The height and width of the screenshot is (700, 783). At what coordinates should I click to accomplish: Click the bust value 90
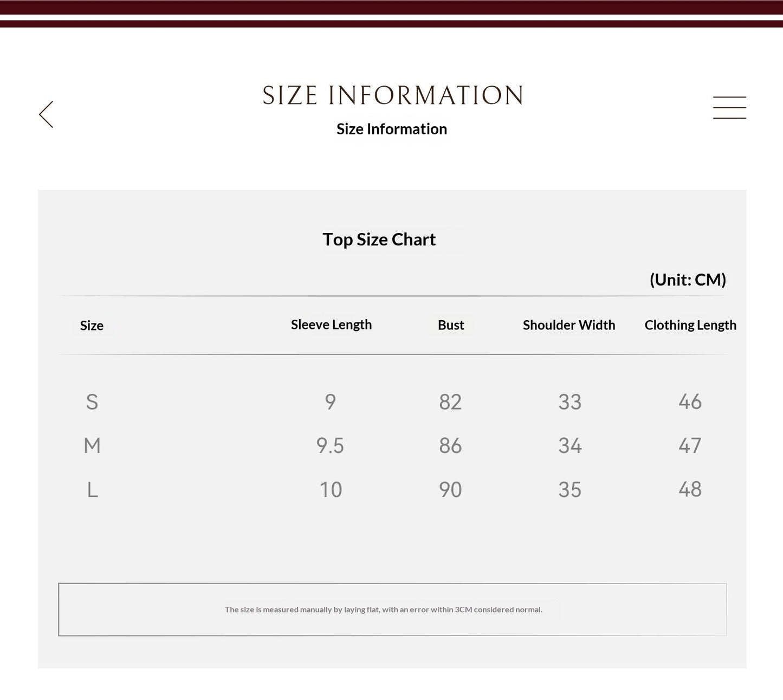[x=450, y=490]
